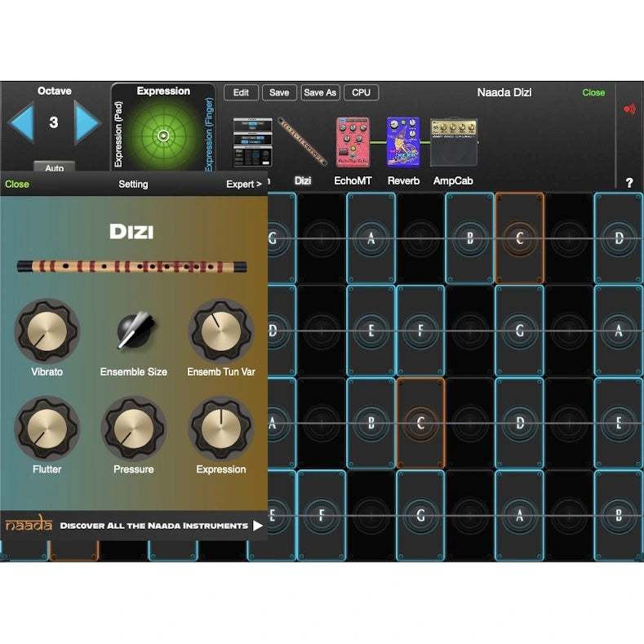Open the EchoMT pink pedal
644x644 pixels.
[353, 143]
